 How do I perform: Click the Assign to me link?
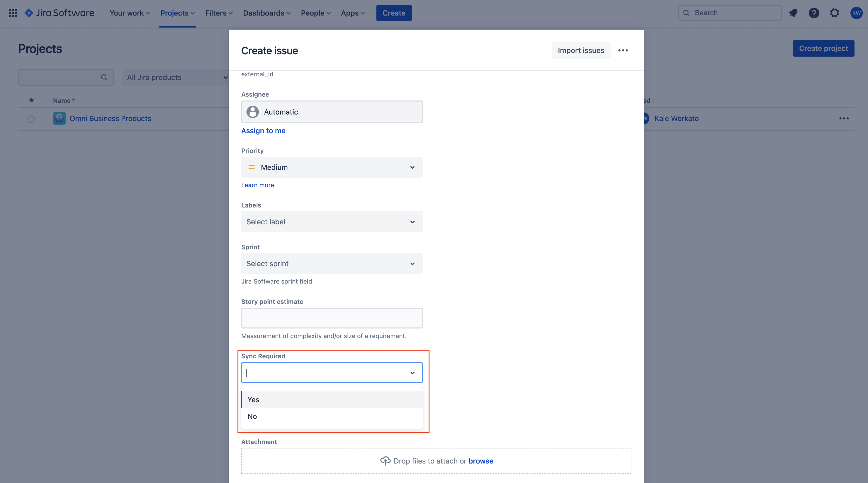tap(263, 131)
